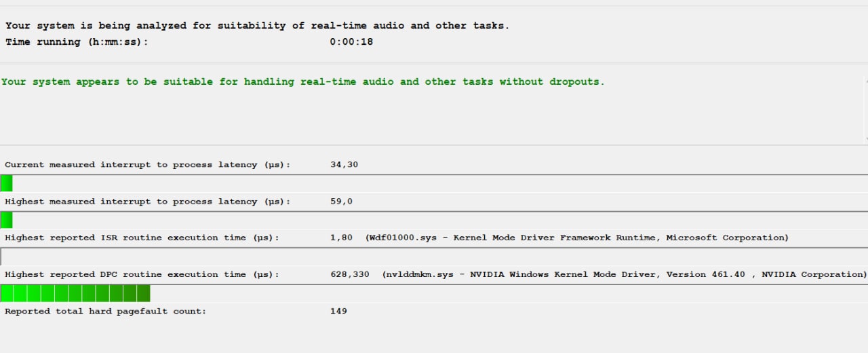The width and height of the screenshot is (868, 353).
Task: Click the 'Your system is being analyzed' line
Action: pos(257,26)
